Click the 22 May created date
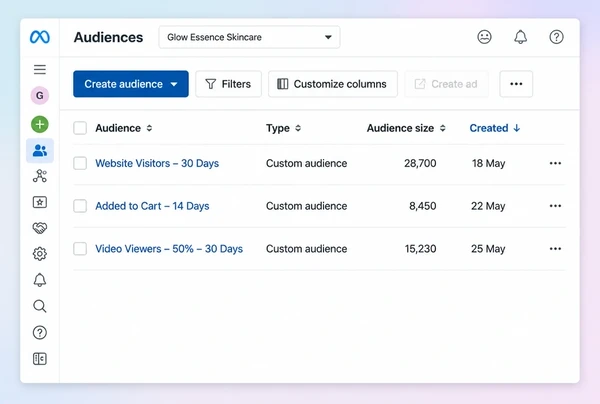The image size is (600, 404). tap(488, 206)
